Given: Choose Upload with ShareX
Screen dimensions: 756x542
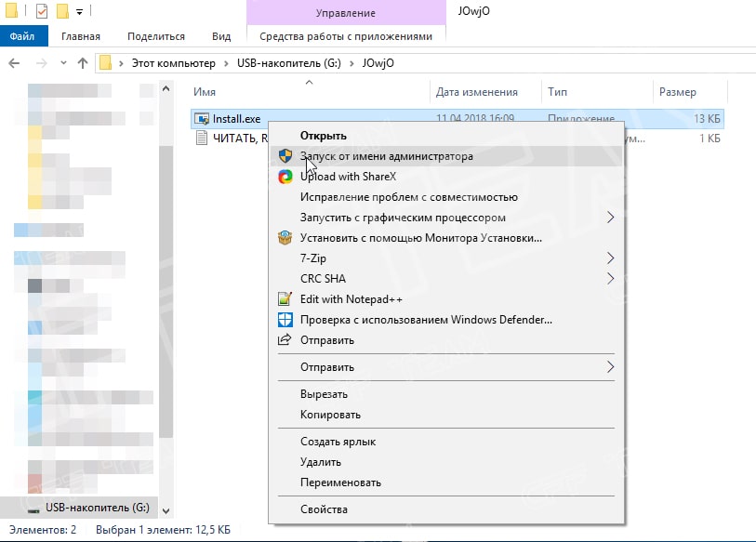Looking at the screenshot, I should [446, 177].
